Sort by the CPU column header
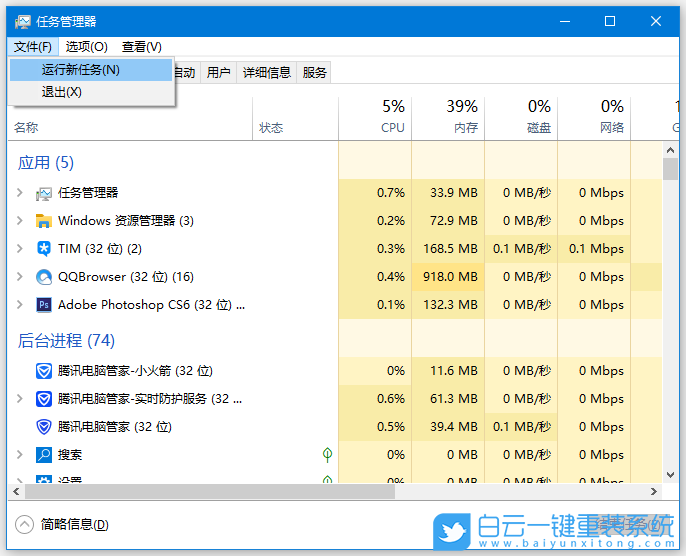The image size is (686, 556). point(375,118)
